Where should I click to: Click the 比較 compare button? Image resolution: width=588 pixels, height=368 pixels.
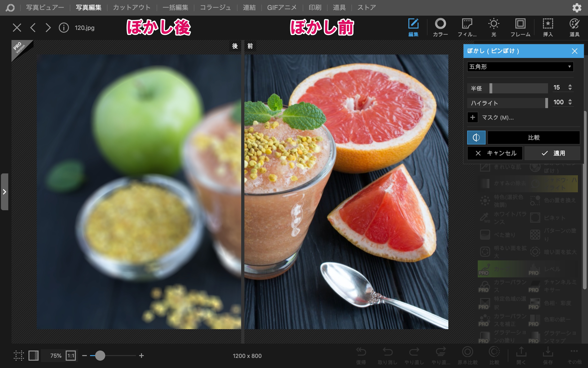[x=534, y=138]
